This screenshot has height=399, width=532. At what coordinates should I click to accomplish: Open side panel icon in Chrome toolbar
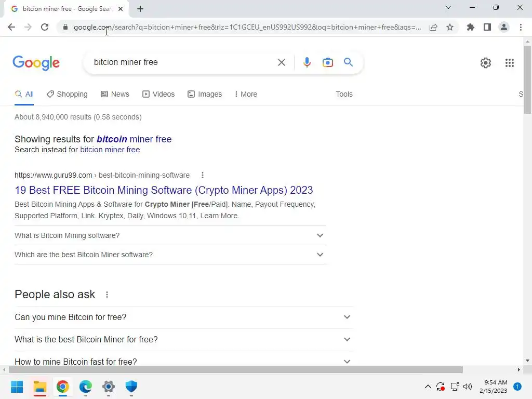487,27
